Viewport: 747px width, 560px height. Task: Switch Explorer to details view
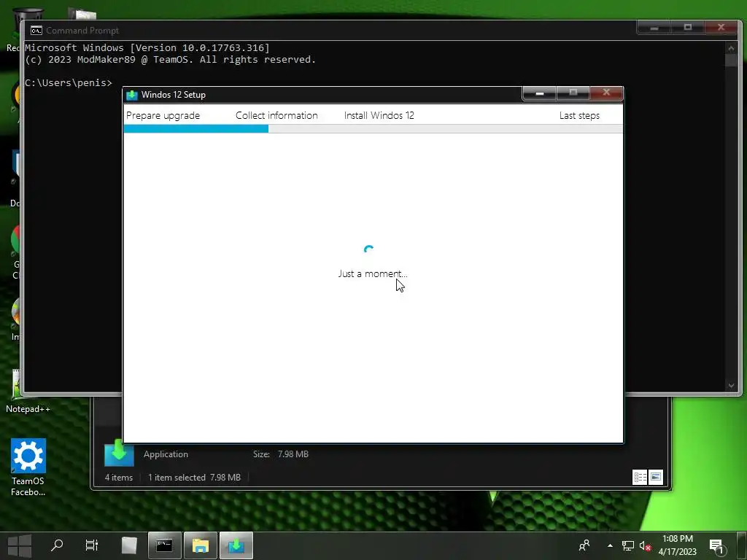[x=639, y=477]
